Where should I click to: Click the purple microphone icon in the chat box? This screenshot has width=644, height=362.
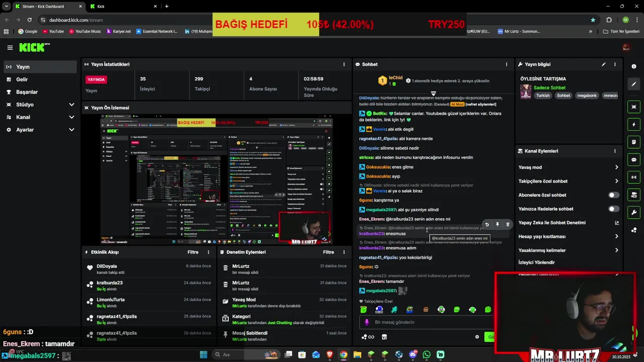(367, 322)
